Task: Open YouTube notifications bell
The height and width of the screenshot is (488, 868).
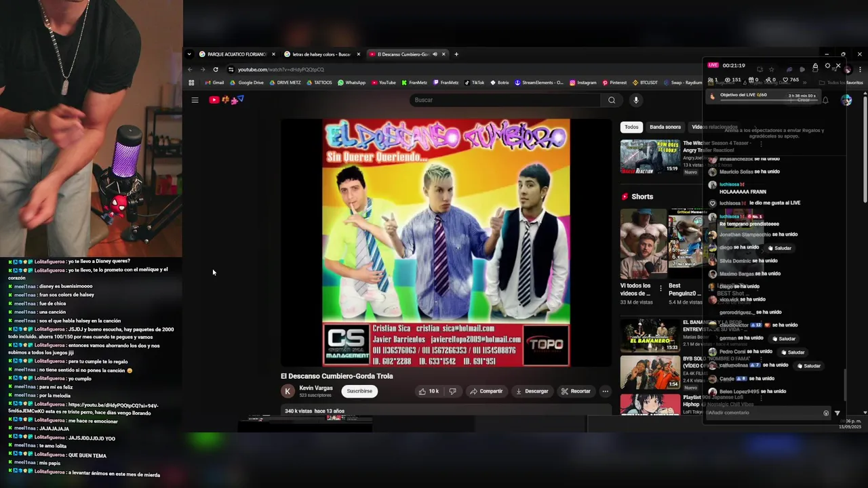Action: pos(825,100)
